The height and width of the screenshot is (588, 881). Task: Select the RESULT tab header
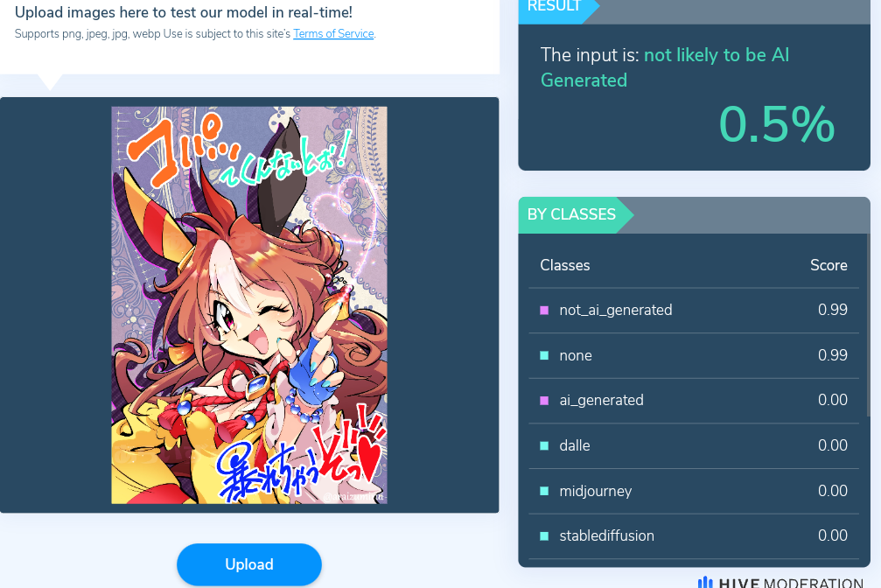554,7
